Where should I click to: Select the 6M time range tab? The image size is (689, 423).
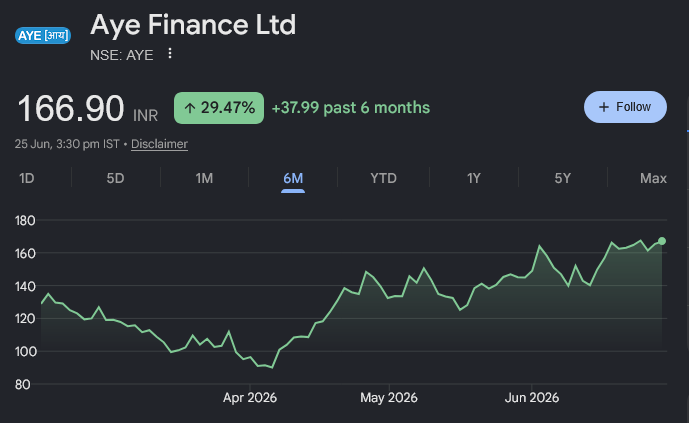tap(293, 178)
